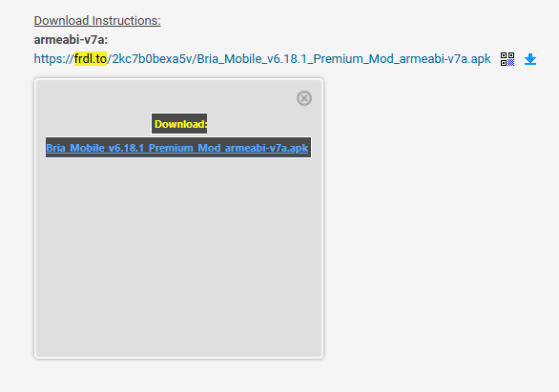Show the QR code for the link
Screen dimensions: 559x392
(507, 59)
